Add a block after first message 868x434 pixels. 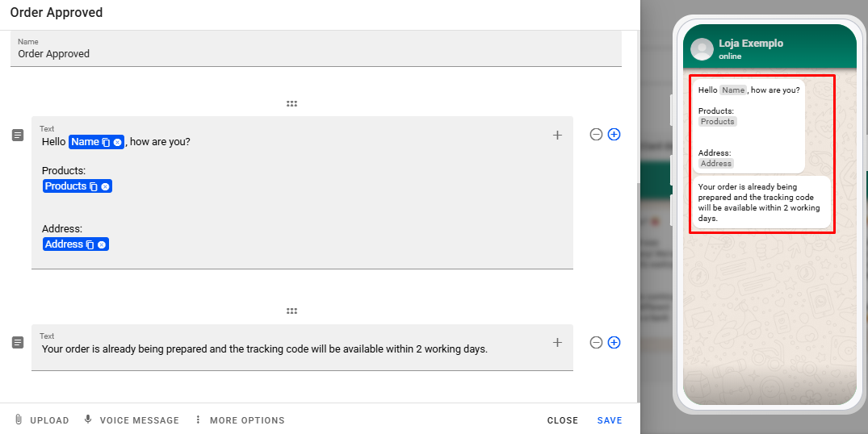point(614,135)
